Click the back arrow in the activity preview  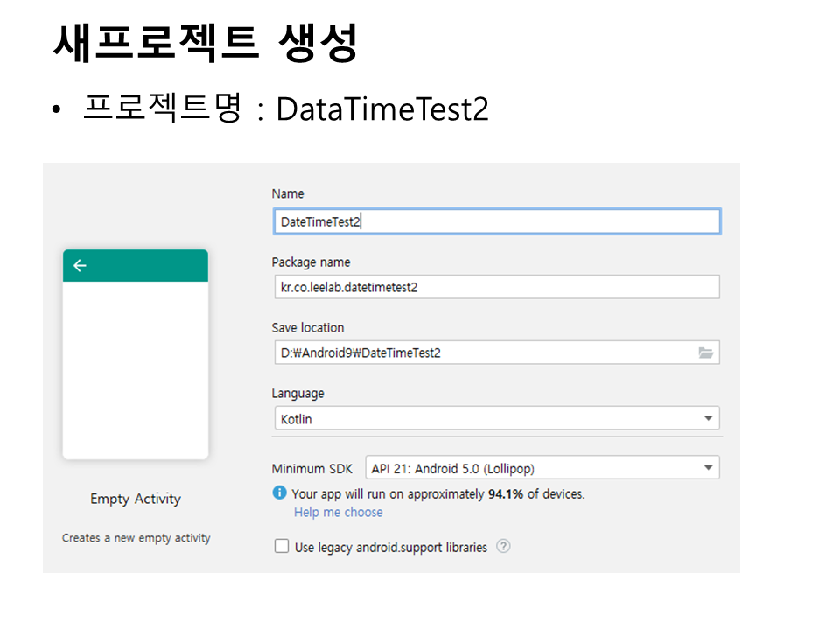[80, 266]
